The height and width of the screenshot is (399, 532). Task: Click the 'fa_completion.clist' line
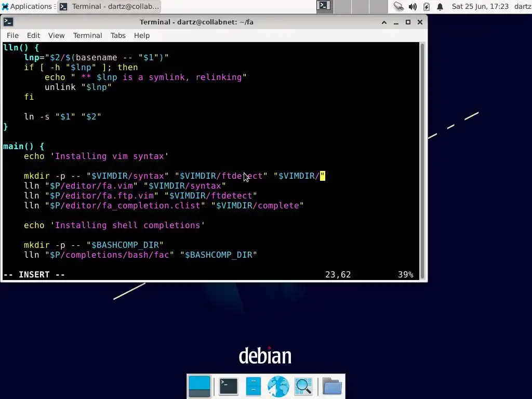pos(164,205)
